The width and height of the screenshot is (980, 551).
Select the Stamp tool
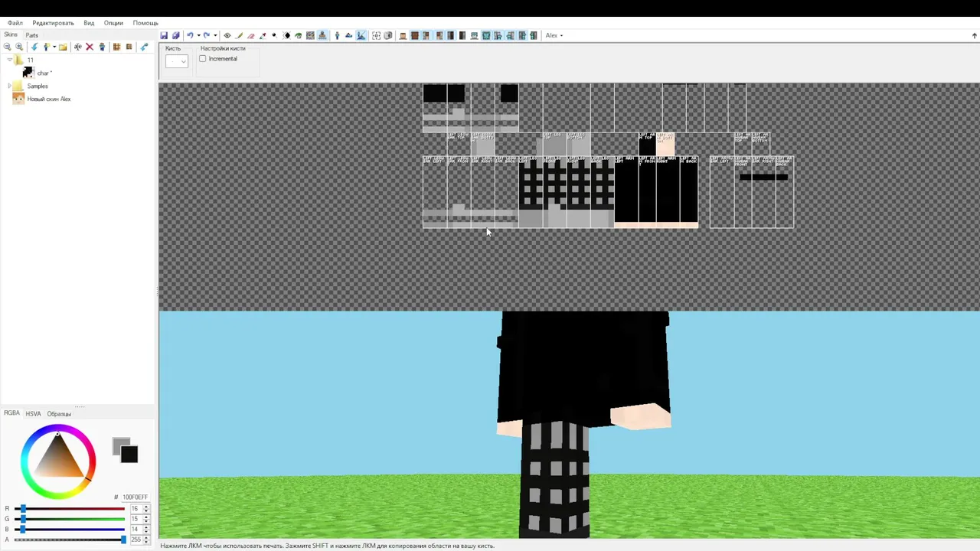(x=322, y=35)
